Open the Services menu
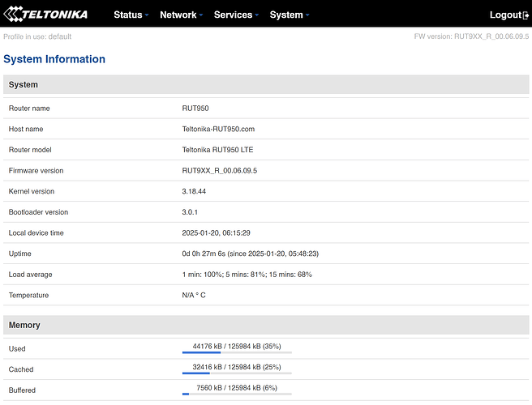This screenshot has width=532, height=405. 236,15
